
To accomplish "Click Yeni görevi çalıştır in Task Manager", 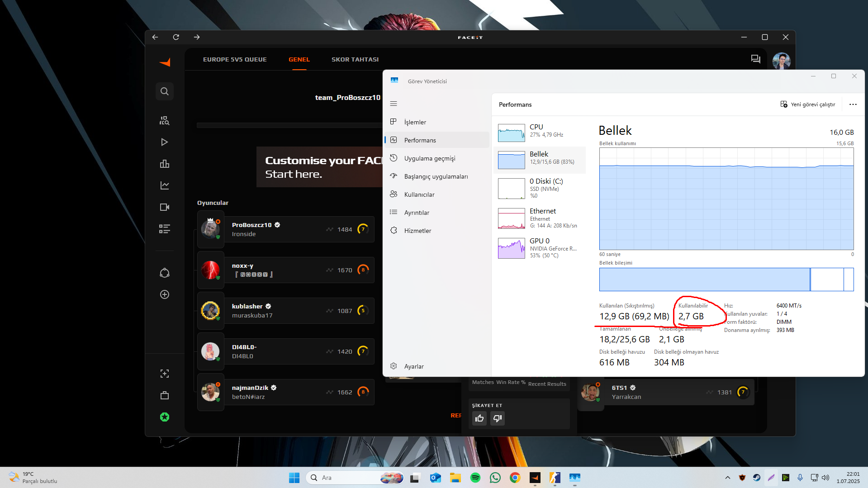I will click(x=808, y=104).
